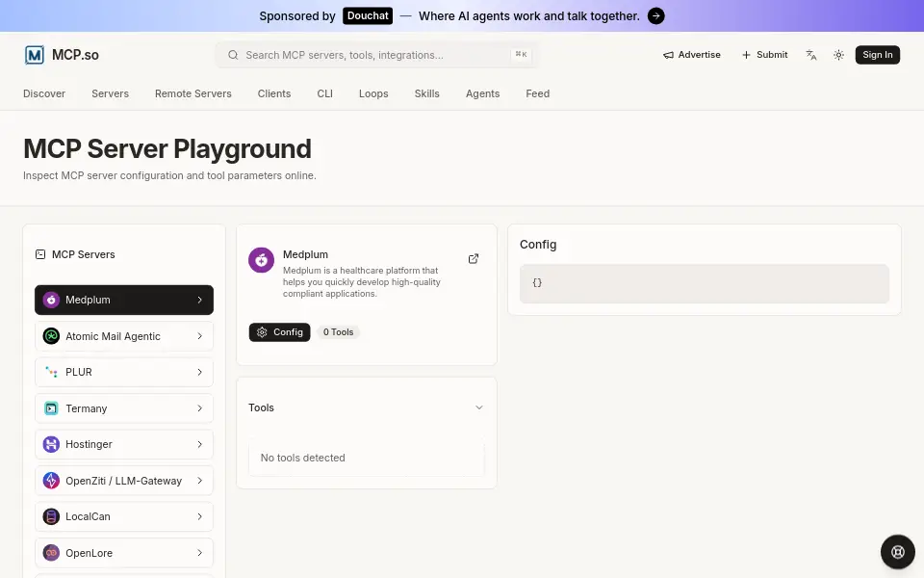
Task: Open the language translation icon
Action: point(811,55)
